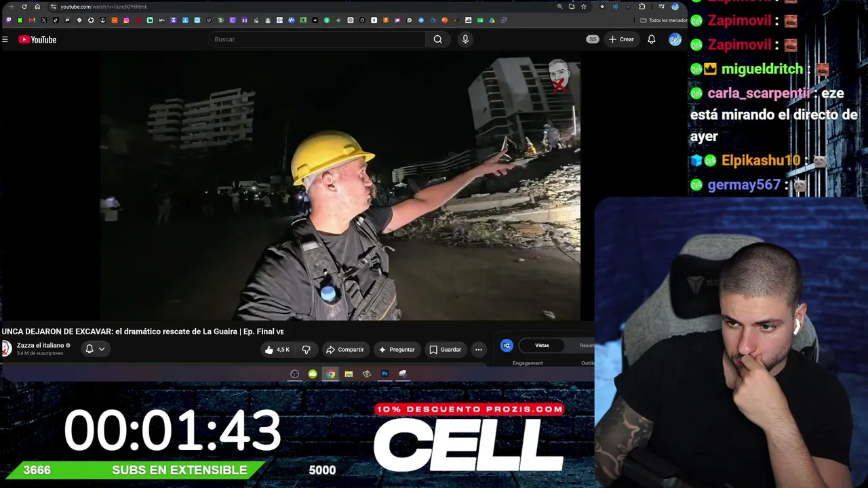The width and height of the screenshot is (868, 488).
Task: Click chat username migueldritch
Action: click(762, 69)
